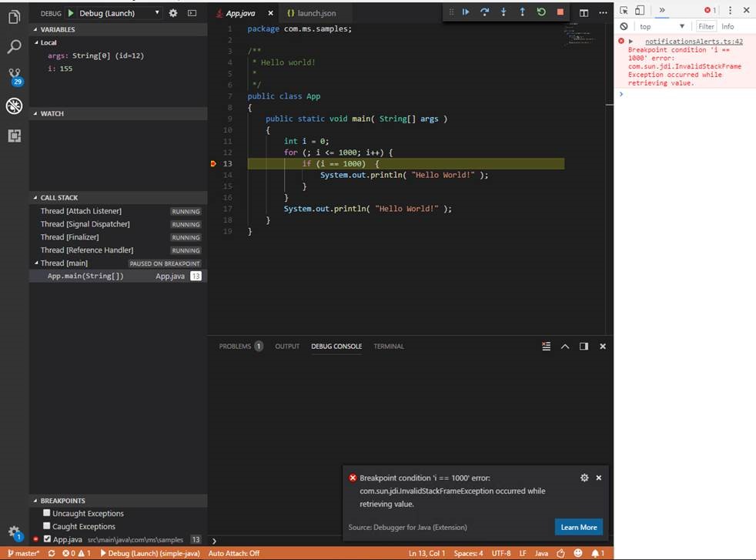This screenshot has width=756, height=560.
Task: Open Source Control view with 29 badge
Action: point(15,76)
